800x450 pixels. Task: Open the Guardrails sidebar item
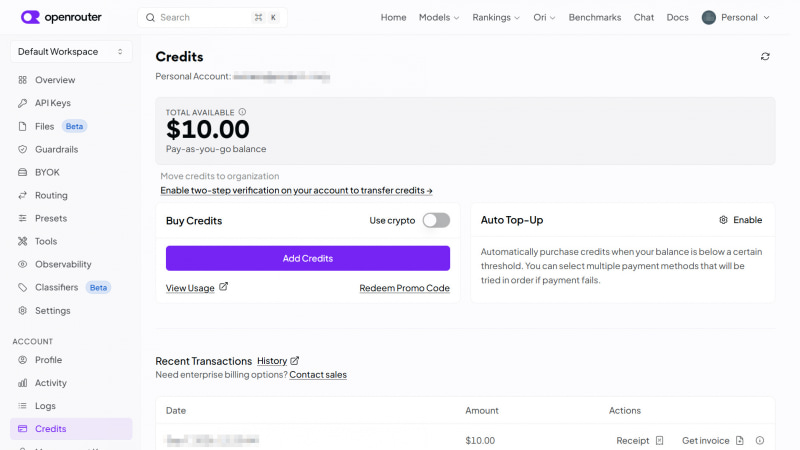[71, 149]
